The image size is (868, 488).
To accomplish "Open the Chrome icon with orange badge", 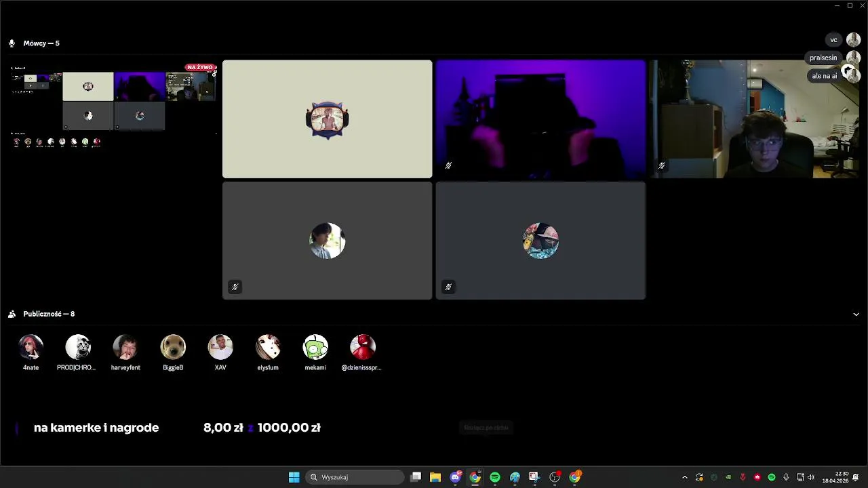I will tap(575, 477).
